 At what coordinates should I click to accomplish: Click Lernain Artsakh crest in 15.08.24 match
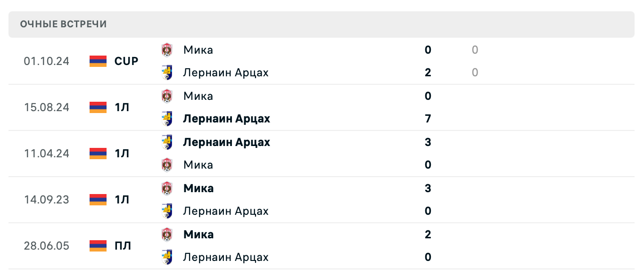pyautogui.click(x=167, y=119)
